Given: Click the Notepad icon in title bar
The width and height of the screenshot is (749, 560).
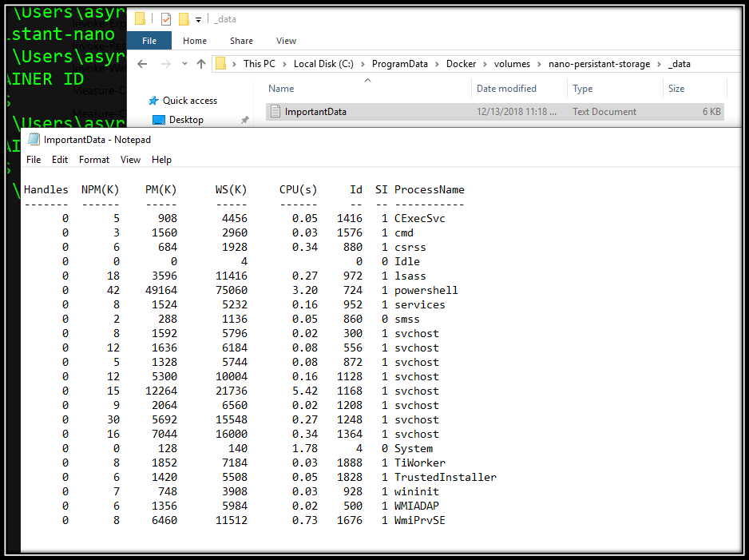Looking at the screenshot, I should pos(34,140).
